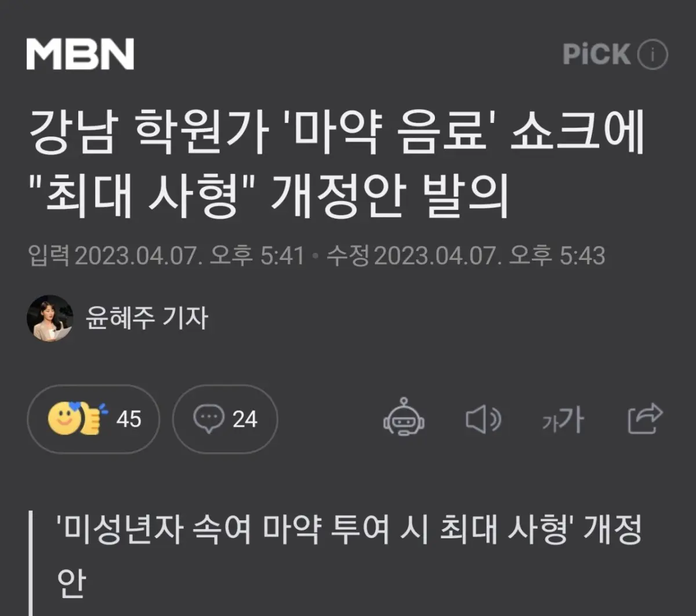696x616 pixels.
Task: Click the 입력 2023.04.07. 오후 5:41 timestamp
Action: point(166,255)
